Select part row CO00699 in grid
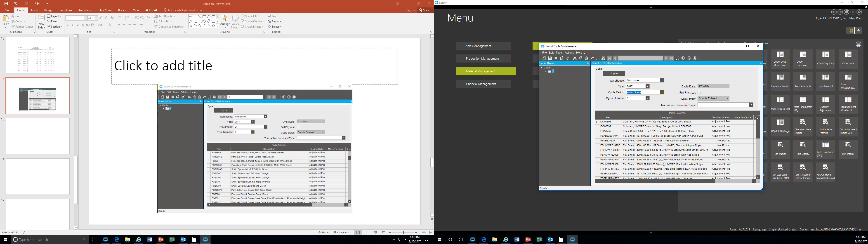The height and width of the screenshot is (244, 868). (x=675, y=126)
